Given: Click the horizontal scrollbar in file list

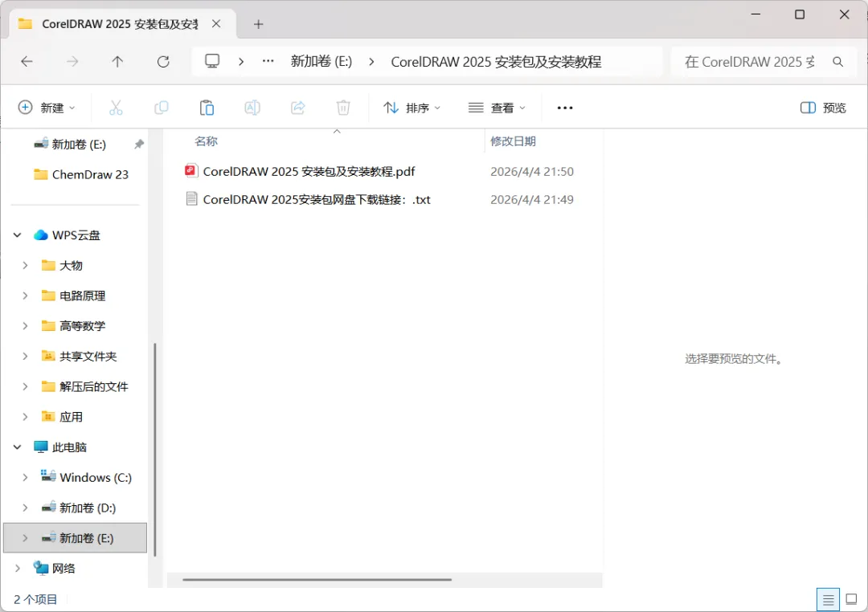Looking at the screenshot, I should 317,580.
